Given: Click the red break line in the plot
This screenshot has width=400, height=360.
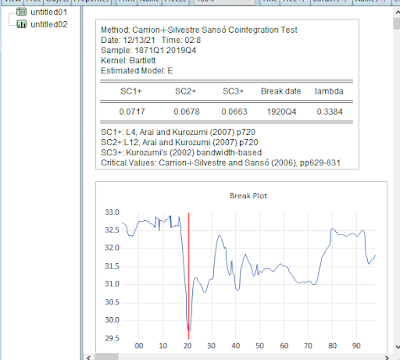Looking at the screenshot, I should point(189,276).
